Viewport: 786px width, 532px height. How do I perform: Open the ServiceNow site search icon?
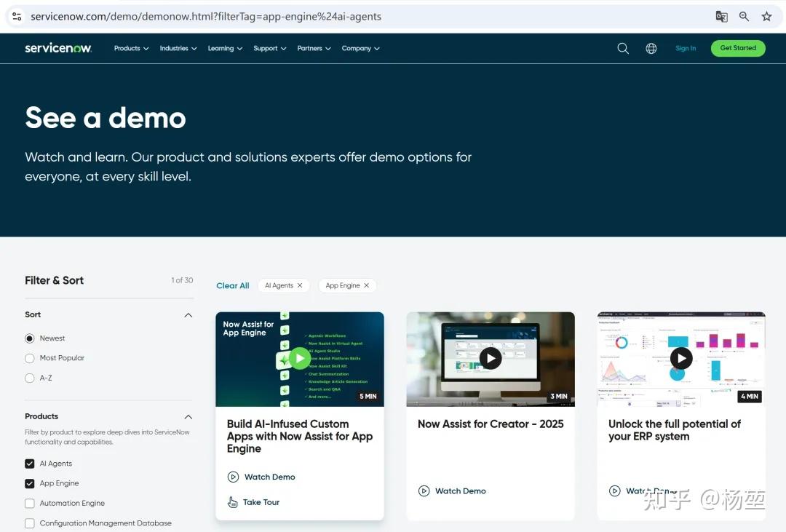622,48
